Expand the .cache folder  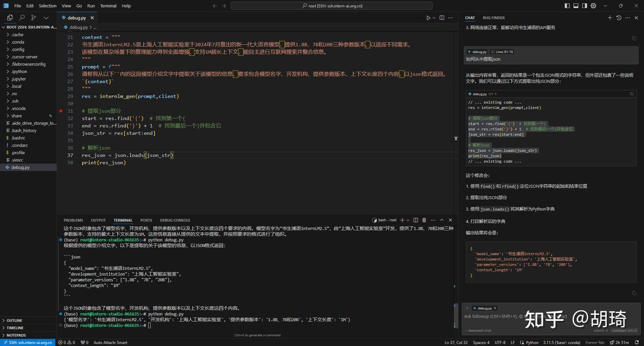tap(28, 35)
